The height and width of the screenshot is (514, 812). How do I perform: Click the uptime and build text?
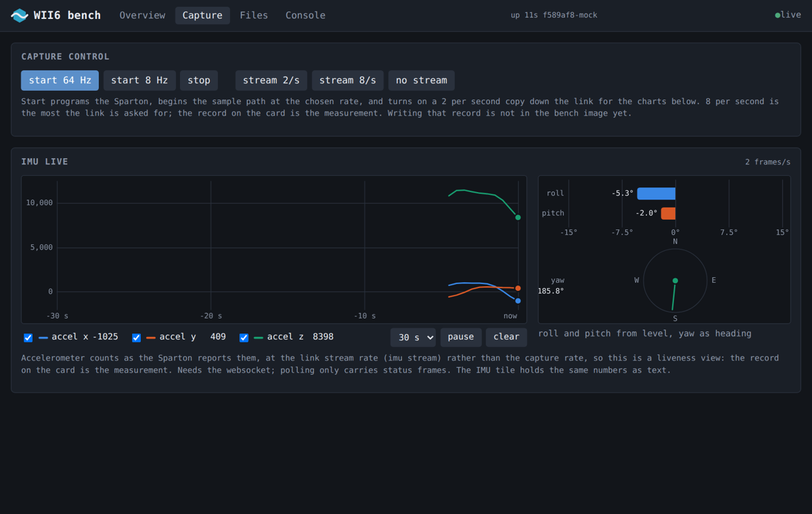[x=554, y=15]
